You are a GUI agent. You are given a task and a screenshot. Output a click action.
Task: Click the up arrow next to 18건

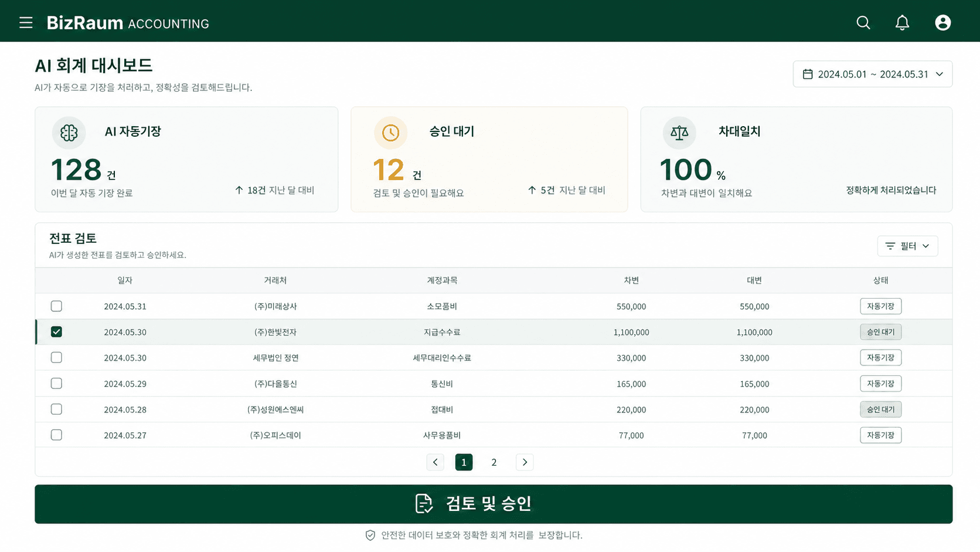click(239, 190)
